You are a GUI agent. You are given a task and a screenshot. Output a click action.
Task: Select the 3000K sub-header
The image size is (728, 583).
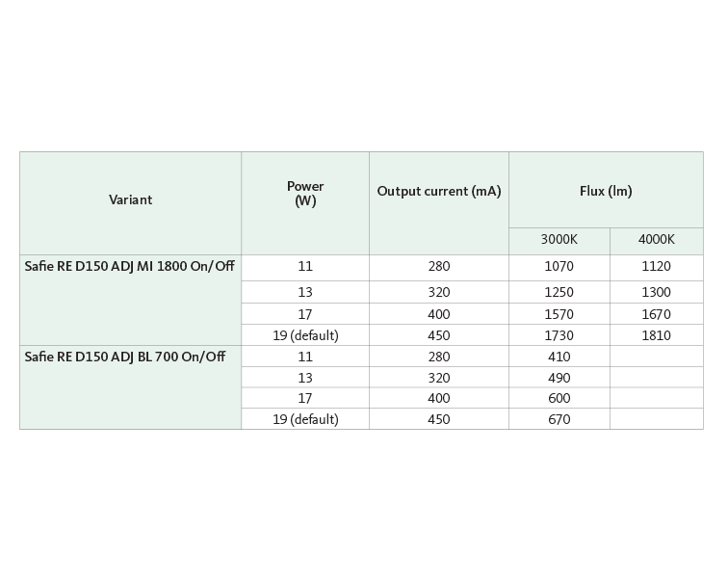559,241
